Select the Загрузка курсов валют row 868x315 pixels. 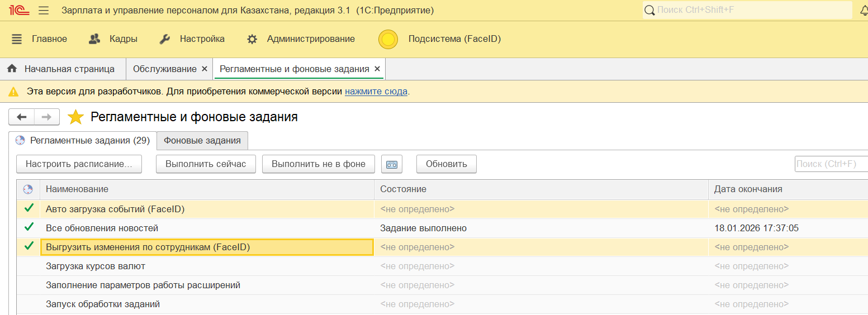coord(96,266)
